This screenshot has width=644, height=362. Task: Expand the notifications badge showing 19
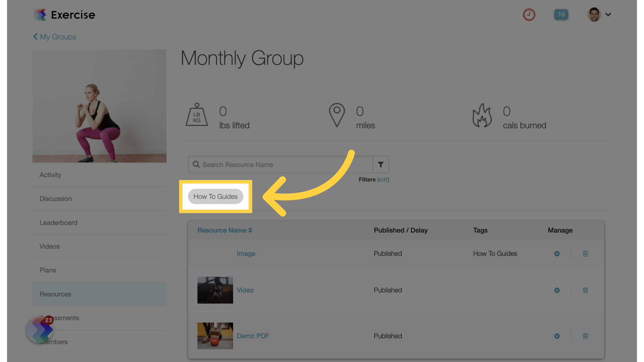[x=561, y=14]
